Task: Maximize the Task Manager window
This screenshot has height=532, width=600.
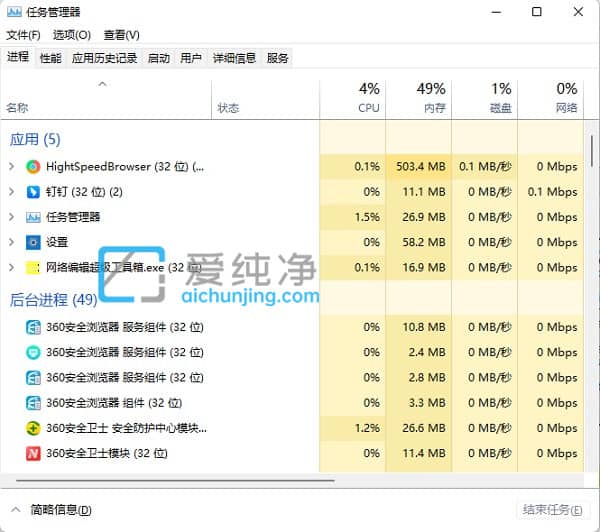Action: tap(537, 12)
